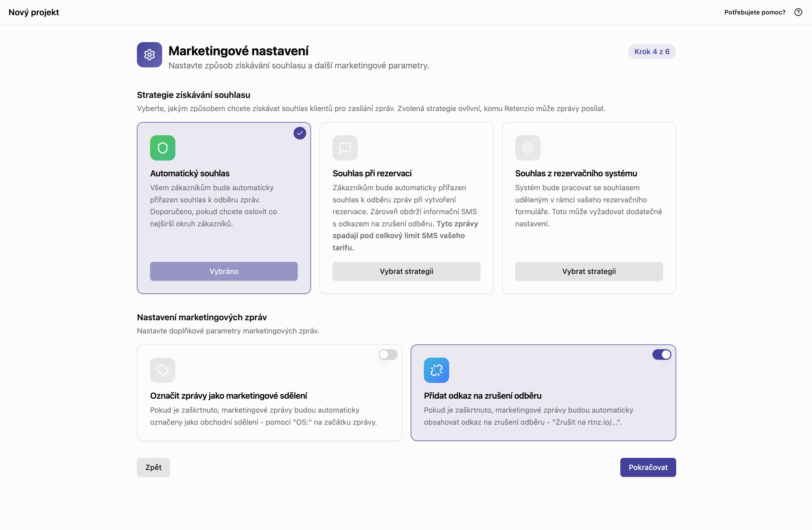
Task: Click the tag icon for marketingové sdělení
Action: click(163, 370)
